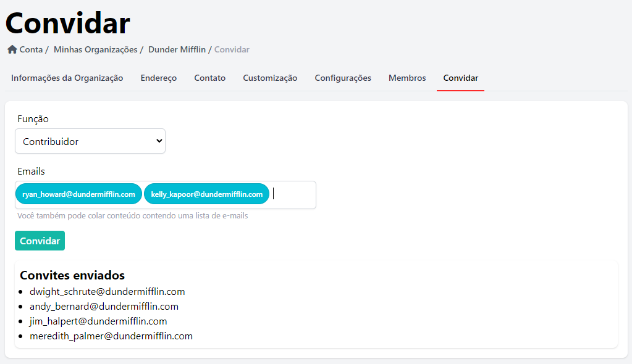
Task: Open the Configurações tab
Action: point(343,78)
